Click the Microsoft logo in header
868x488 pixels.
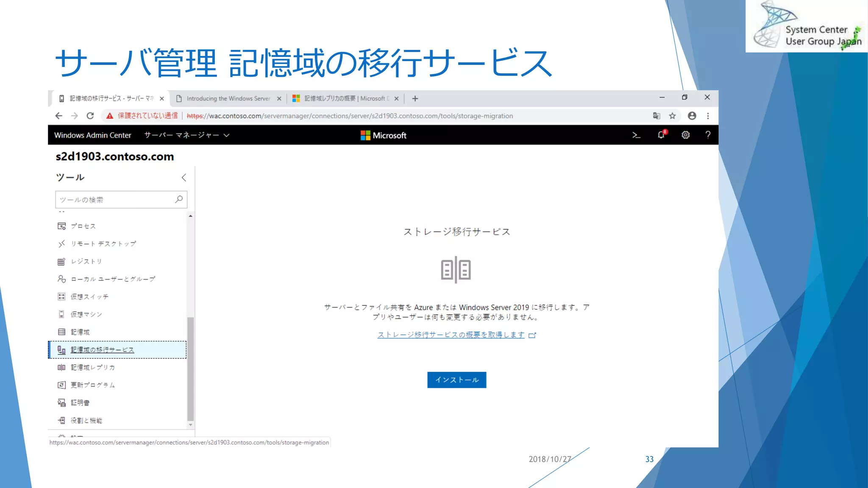click(383, 136)
